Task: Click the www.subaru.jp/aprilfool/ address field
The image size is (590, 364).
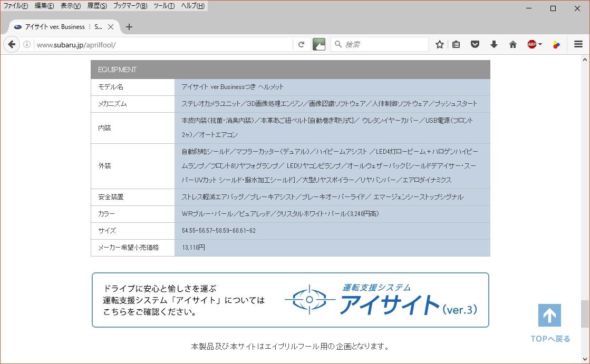Action: click(163, 44)
